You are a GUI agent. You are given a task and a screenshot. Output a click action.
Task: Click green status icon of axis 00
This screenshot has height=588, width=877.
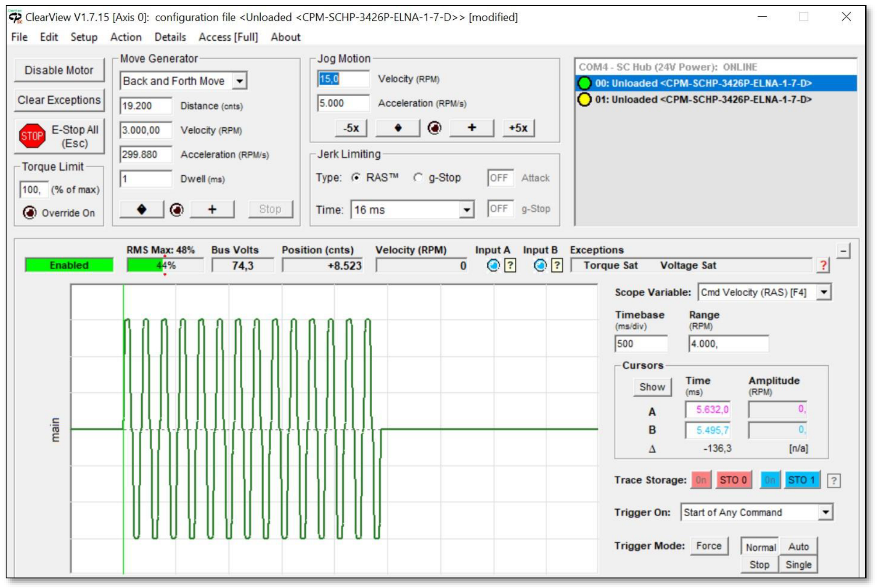584,83
